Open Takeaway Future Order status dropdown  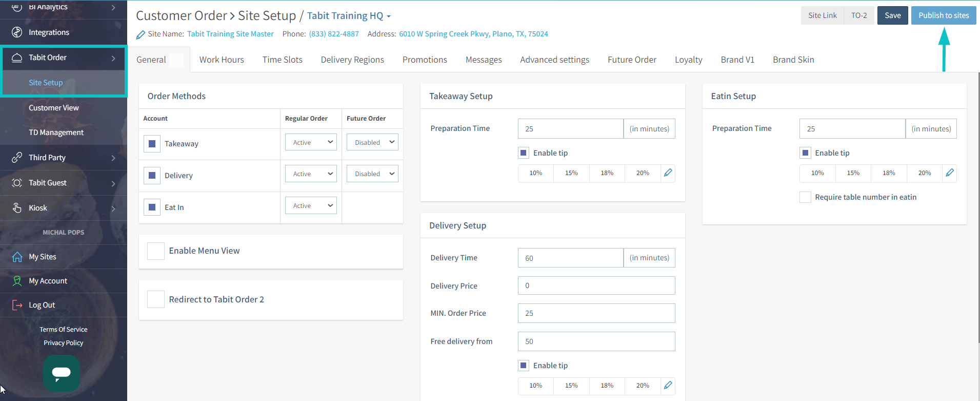tap(372, 142)
